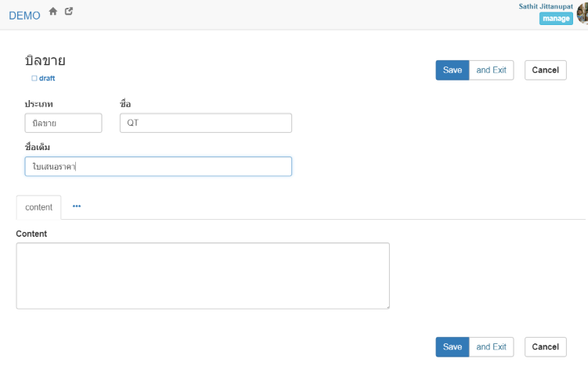The width and height of the screenshot is (588, 373).
Task: Open the external link icon beside home
Action: (x=69, y=12)
